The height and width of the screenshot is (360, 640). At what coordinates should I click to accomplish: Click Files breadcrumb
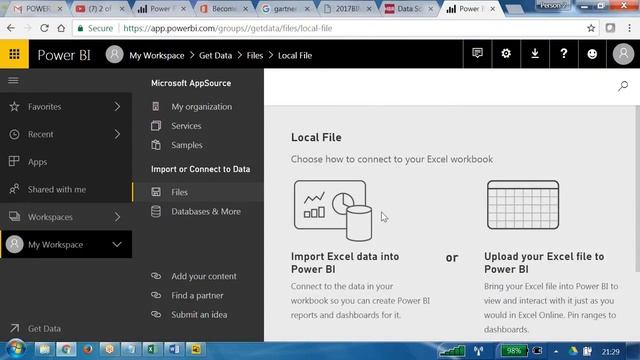[255, 56]
